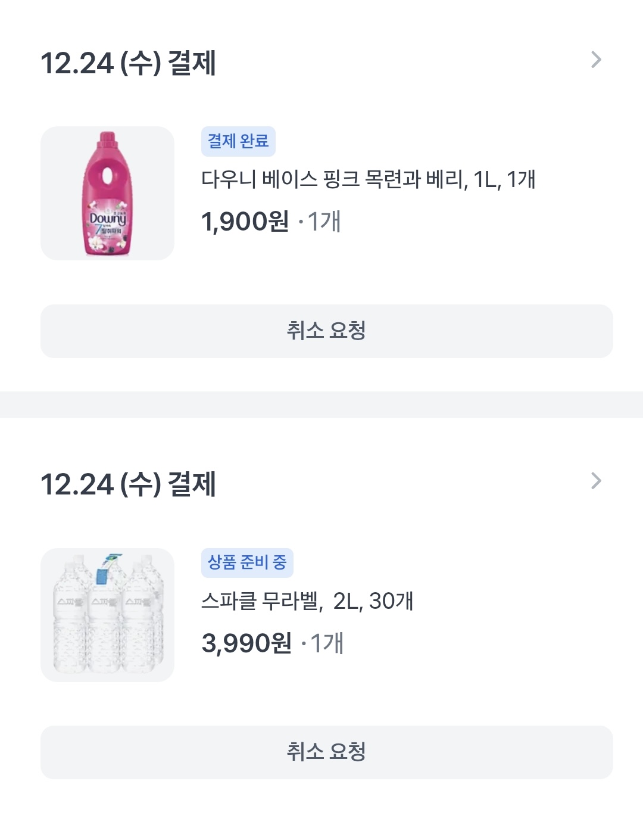Tap the Downy fabric softener product image
Screen dimensions: 643x840
(x=107, y=193)
